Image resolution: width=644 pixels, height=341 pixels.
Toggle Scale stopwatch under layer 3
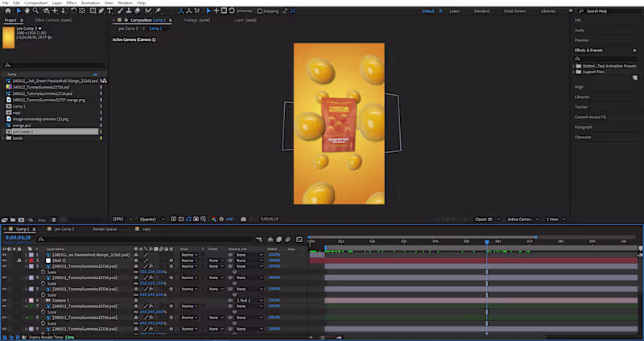click(x=43, y=272)
